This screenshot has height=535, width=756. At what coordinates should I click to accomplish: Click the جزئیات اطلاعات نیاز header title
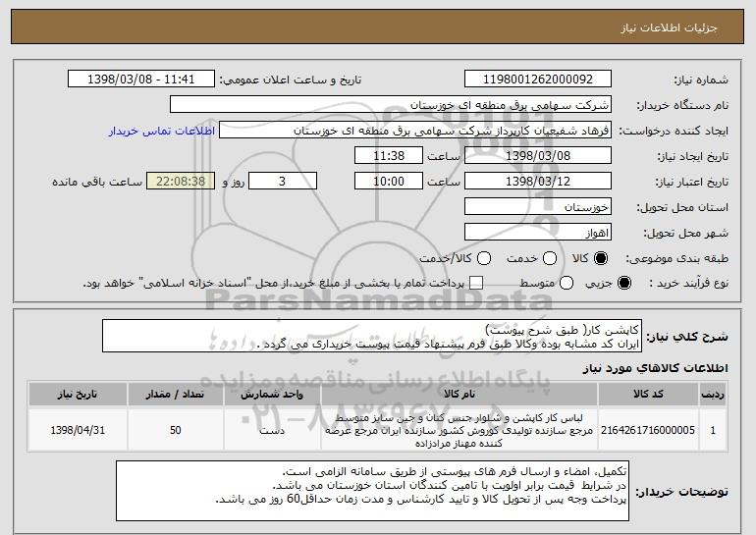pyautogui.click(x=669, y=27)
